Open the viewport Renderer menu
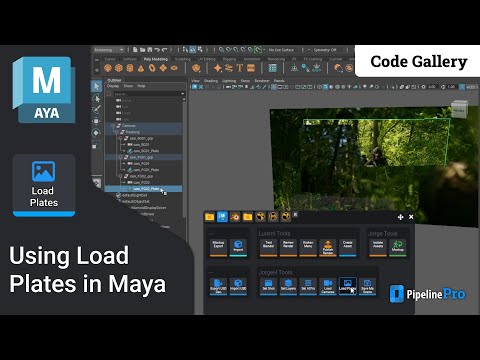Image resolution: width=480 pixels, height=360 pixels. pos(262,81)
